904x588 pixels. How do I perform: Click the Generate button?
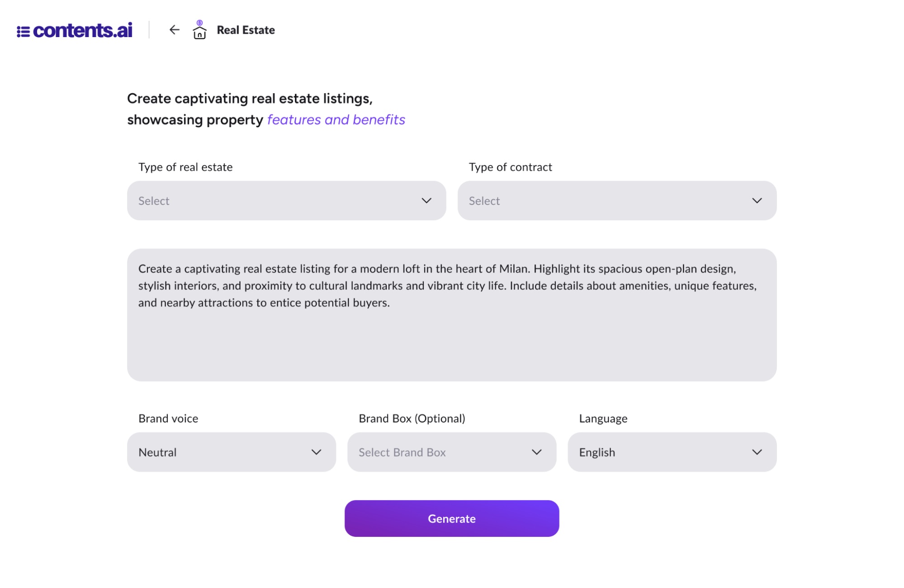click(451, 518)
